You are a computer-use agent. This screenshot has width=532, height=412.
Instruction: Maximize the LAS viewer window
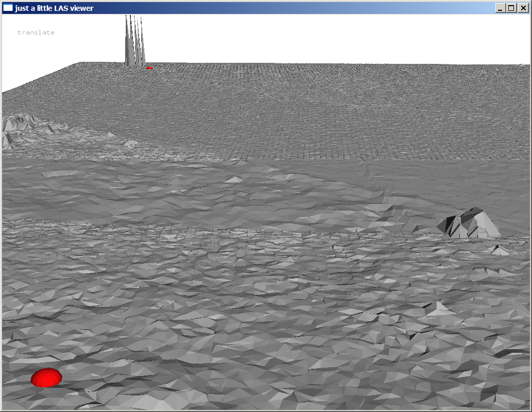click(x=511, y=8)
